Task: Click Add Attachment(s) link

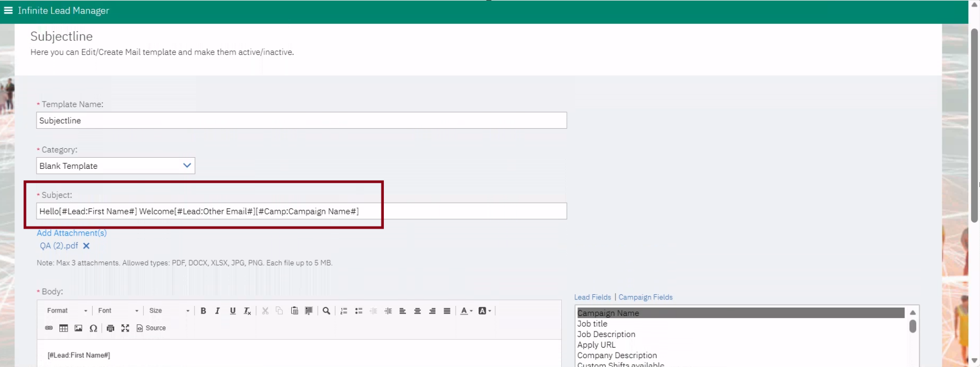Action: (x=72, y=233)
